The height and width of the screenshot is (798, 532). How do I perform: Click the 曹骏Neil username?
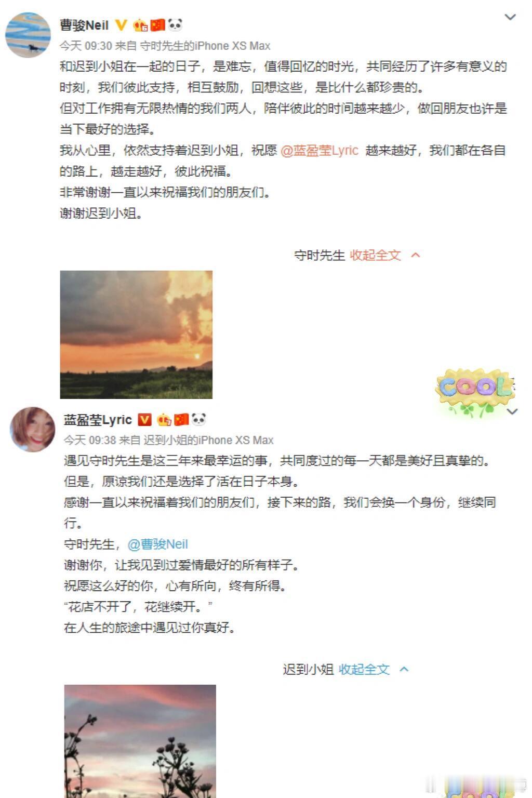(84, 25)
